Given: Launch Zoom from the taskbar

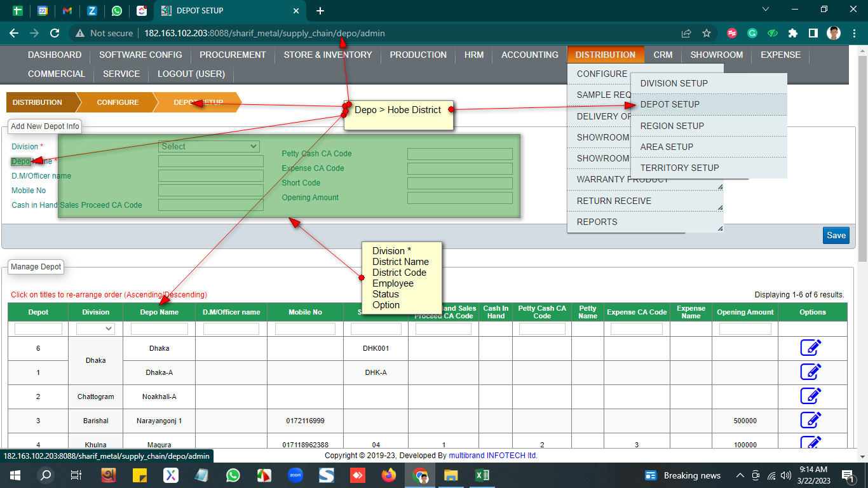Looking at the screenshot, I should click(295, 475).
